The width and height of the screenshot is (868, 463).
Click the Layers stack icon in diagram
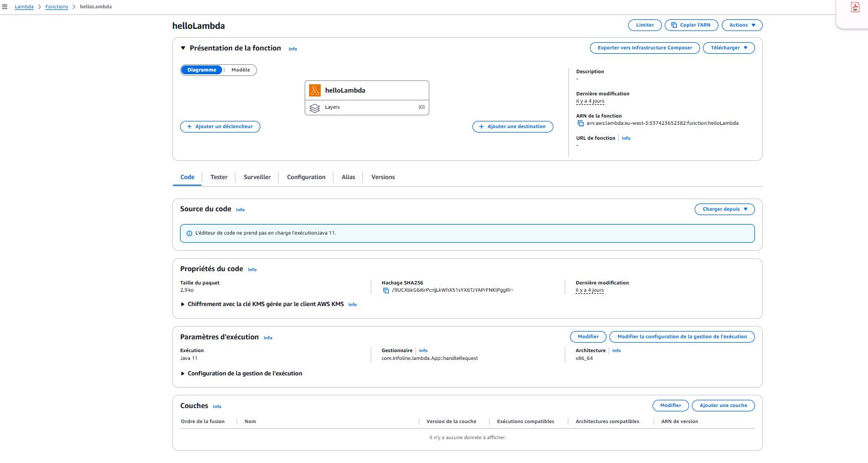coord(315,108)
